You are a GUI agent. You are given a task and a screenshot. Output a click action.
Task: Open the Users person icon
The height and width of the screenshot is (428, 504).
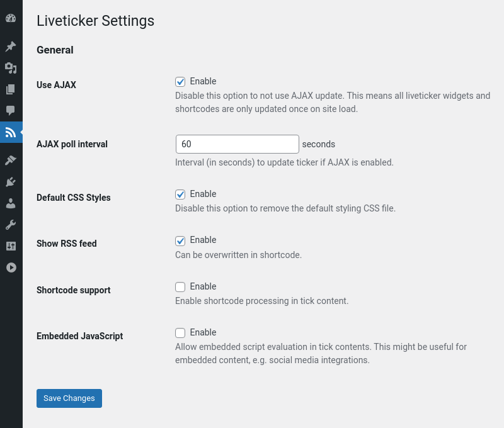pos(11,203)
